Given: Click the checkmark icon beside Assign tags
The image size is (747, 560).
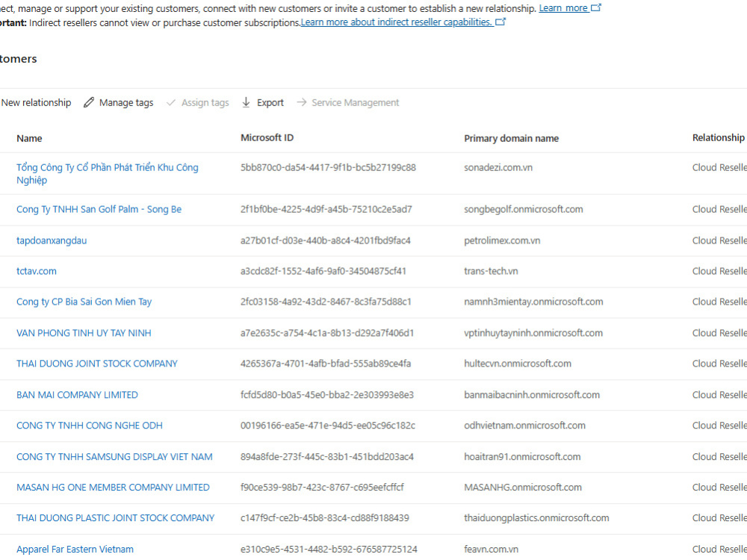Looking at the screenshot, I should pos(171,102).
